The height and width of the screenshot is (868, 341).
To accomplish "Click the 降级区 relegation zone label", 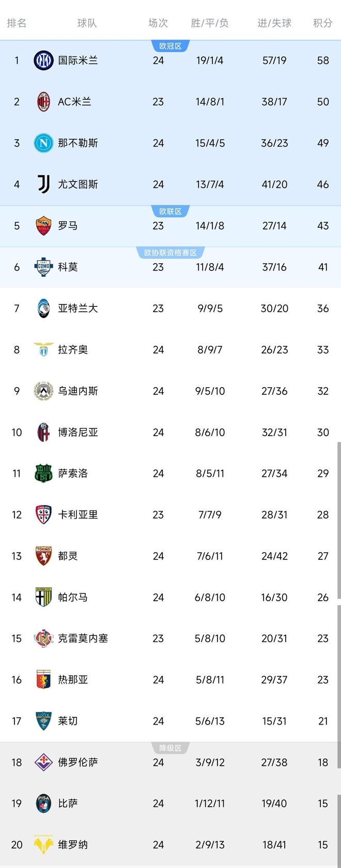I will pyautogui.click(x=171, y=748).
